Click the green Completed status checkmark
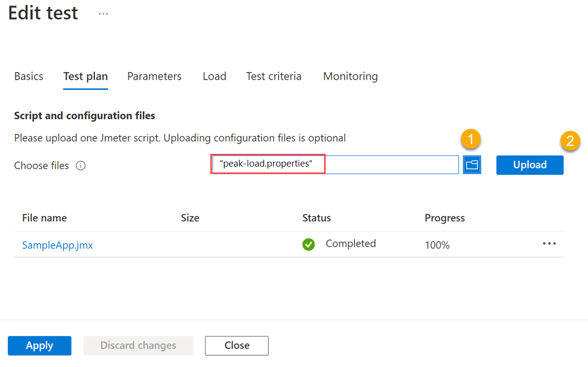588x367 pixels. click(308, 244)
